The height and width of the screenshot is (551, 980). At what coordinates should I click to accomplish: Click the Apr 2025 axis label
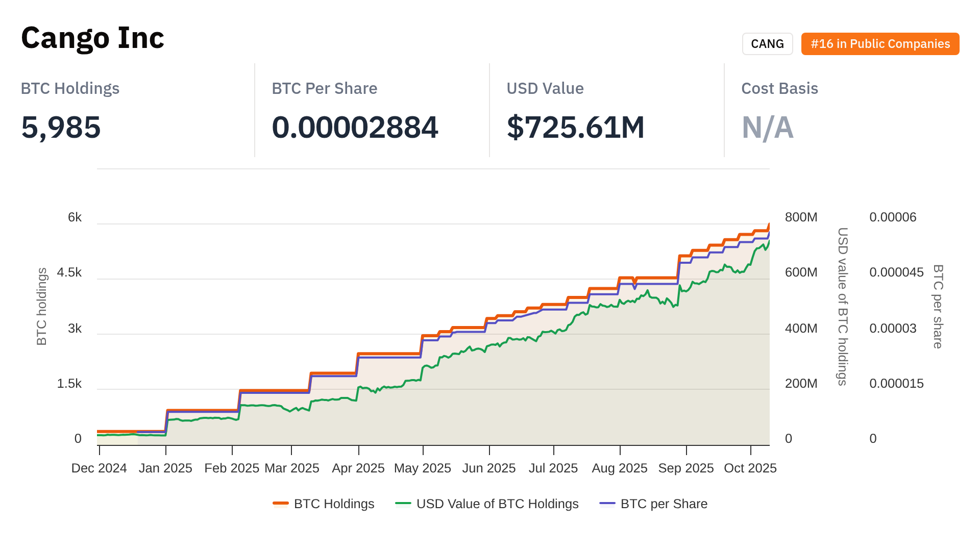(x=358, y=468)
